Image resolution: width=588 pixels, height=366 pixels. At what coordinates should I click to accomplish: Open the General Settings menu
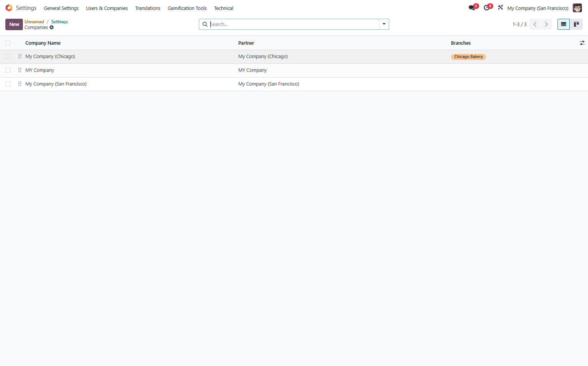click(x=61, y=8)
